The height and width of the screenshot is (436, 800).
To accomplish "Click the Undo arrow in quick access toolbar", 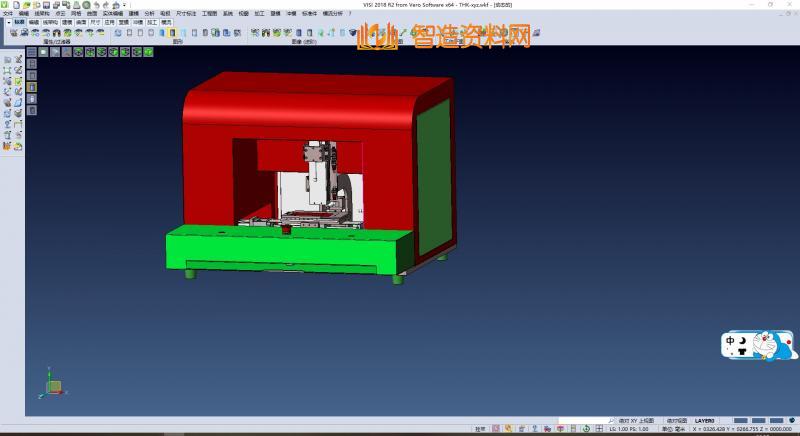I will (98, 4).
